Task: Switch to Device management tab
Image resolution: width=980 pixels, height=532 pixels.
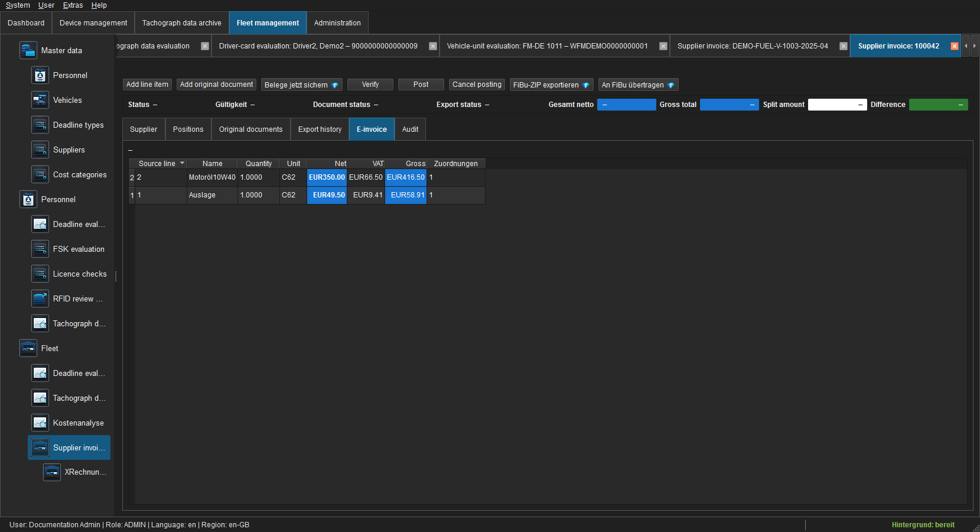Action: coord(93,23)
